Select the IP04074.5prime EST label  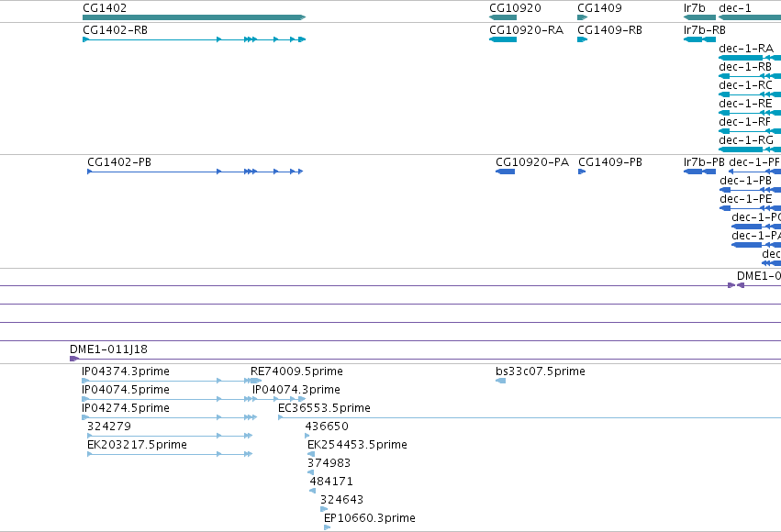pos(126,390)
